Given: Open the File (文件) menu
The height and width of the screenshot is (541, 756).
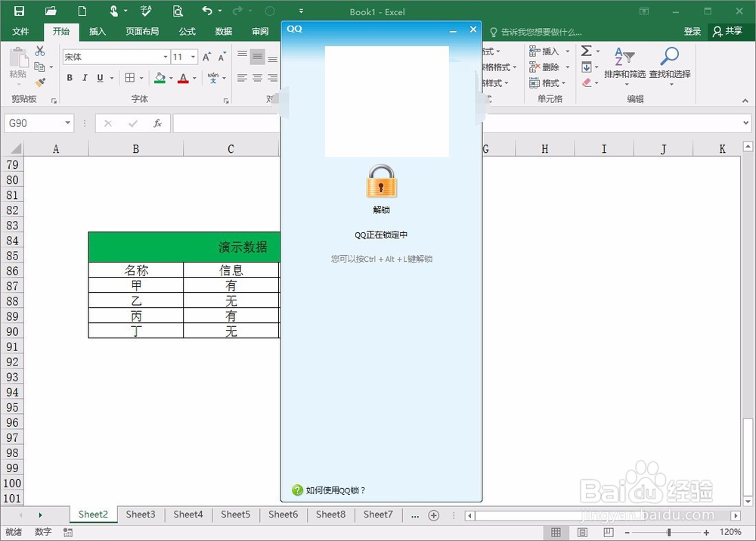Looking at the screenshot, I should tap(20, 31).
